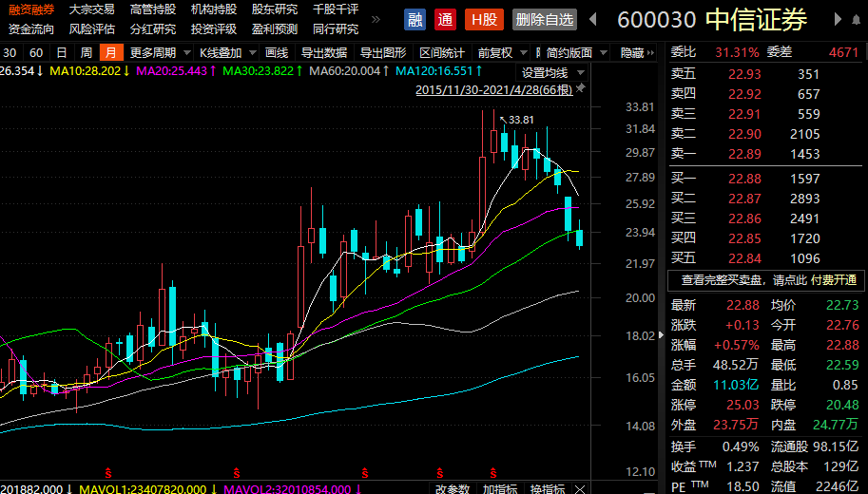The width and height of the screenshot is (868, 494).
Task: Open the K线叠加 dropdown
Action: click(226, 53)
